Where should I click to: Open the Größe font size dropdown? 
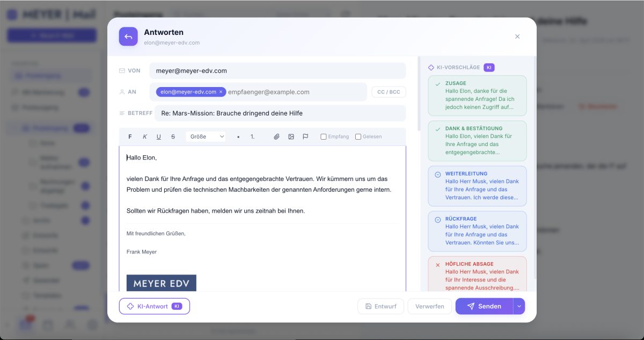[x=206, y=137]
